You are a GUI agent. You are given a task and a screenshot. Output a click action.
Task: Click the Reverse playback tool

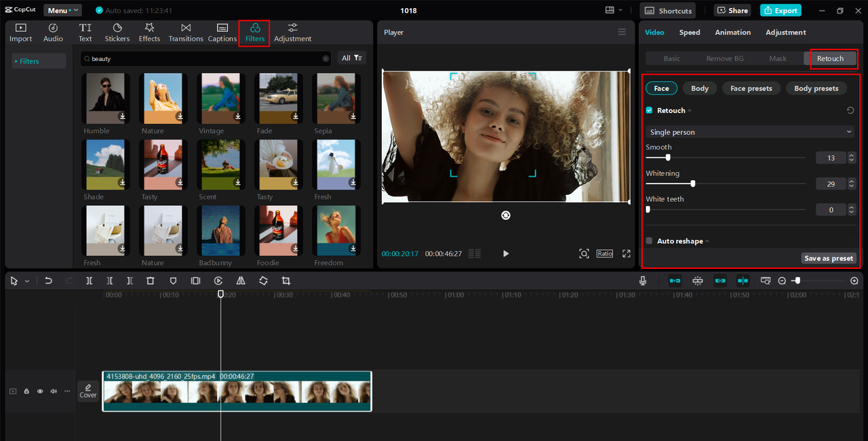218,280
